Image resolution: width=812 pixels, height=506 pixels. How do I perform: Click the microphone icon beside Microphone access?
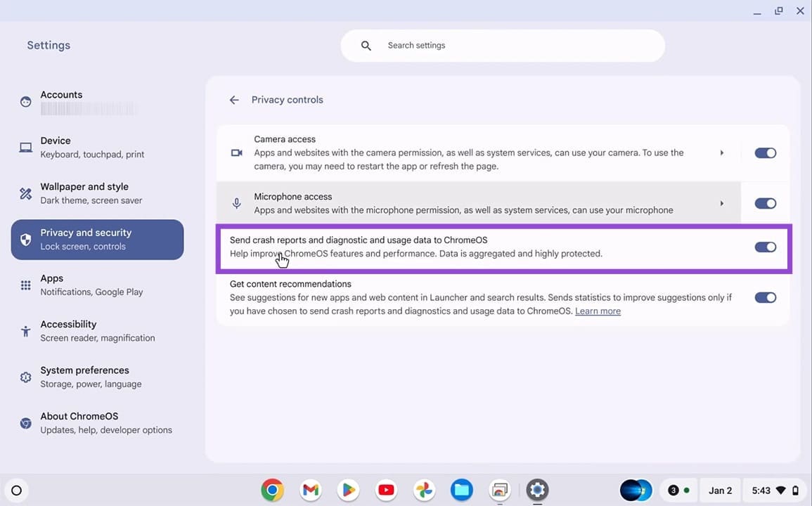point(236,203)
